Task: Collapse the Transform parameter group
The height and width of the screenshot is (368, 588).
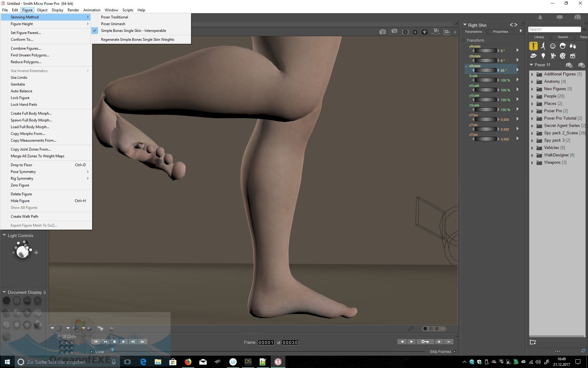Action: (464, 41)
